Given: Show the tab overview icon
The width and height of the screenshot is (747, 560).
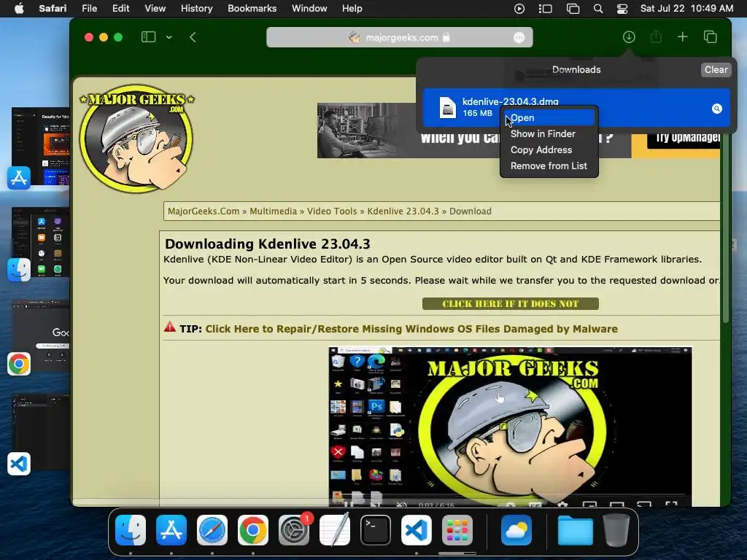Looking at the screenshot, I should click(711, 36).
